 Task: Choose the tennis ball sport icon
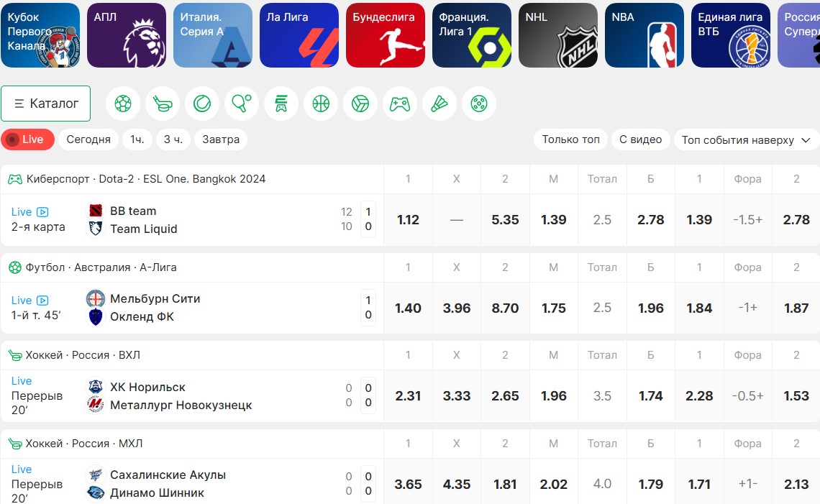[x=202, y=104]
